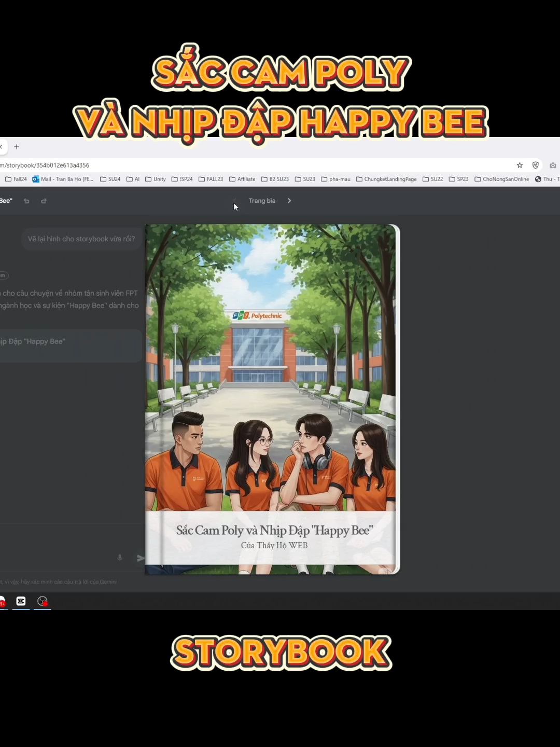
Task: Open the SU24 bookmarks folder
Action: click(110, 179)
